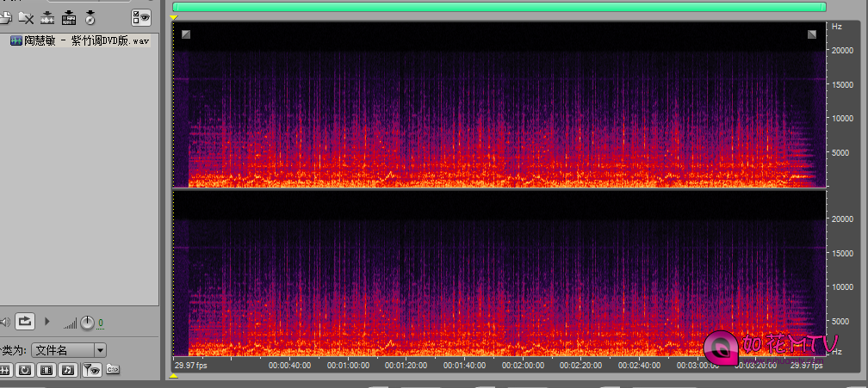The height and width of the screenshot is (388, 868).
Task: Toggle the filter and eye view button
Action: (x=91, y=370)
